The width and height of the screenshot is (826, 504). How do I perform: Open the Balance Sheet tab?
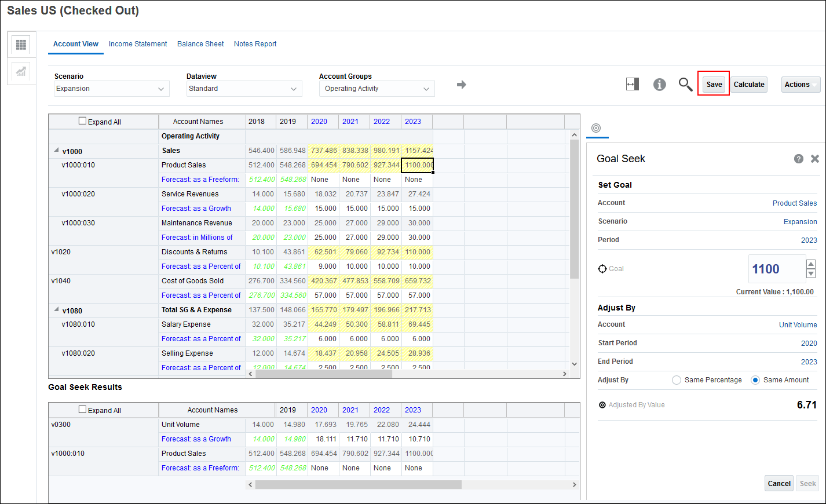pos(200,44)
